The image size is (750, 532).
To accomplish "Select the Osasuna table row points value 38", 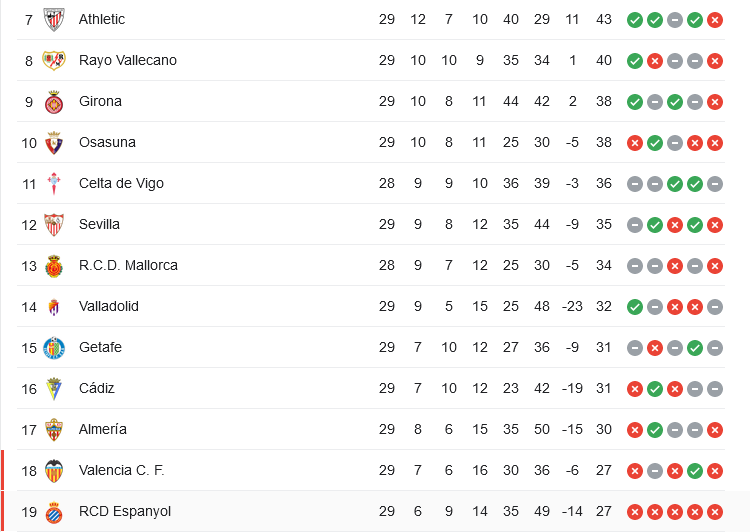I will [604, 143].
